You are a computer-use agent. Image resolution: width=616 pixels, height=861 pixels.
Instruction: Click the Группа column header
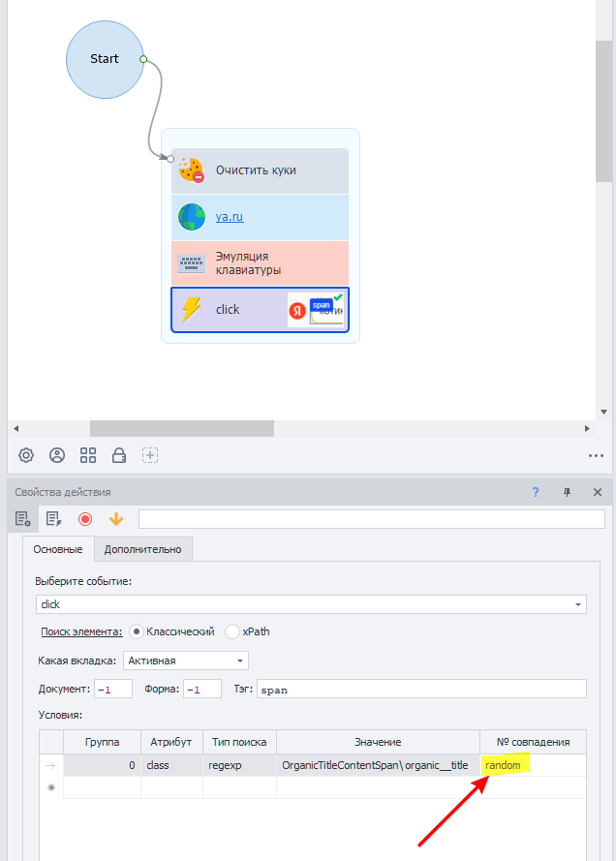pos(102,742)
